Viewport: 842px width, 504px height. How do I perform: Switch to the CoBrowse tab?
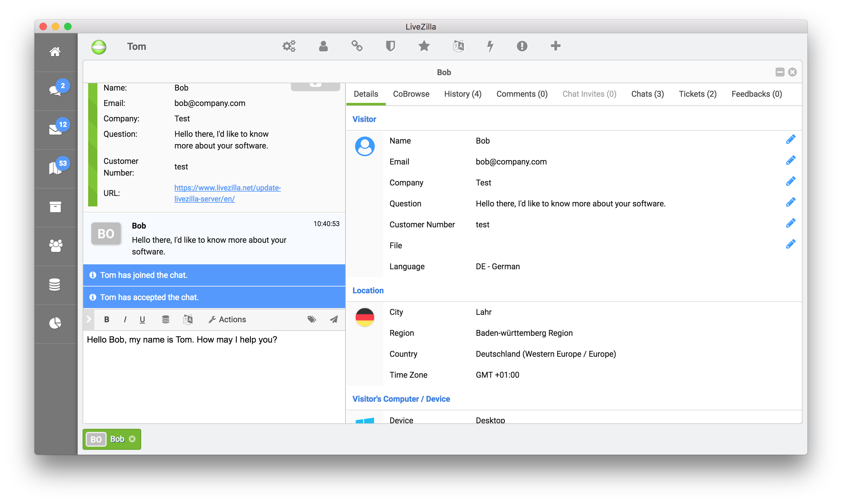pos(411,94)
